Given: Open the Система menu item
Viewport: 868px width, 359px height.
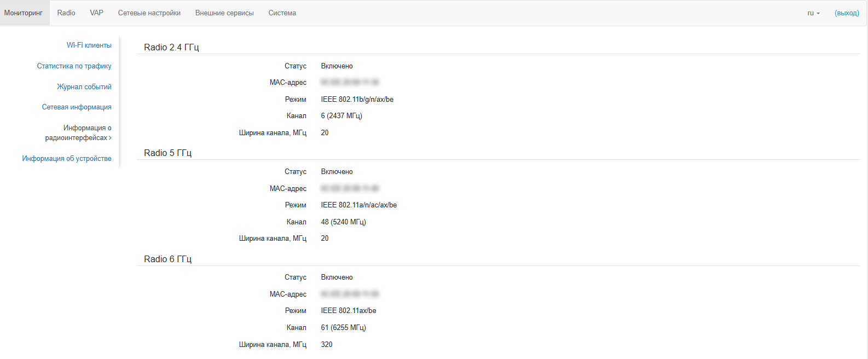Looking at the screenshot, I should click(282, 13).
